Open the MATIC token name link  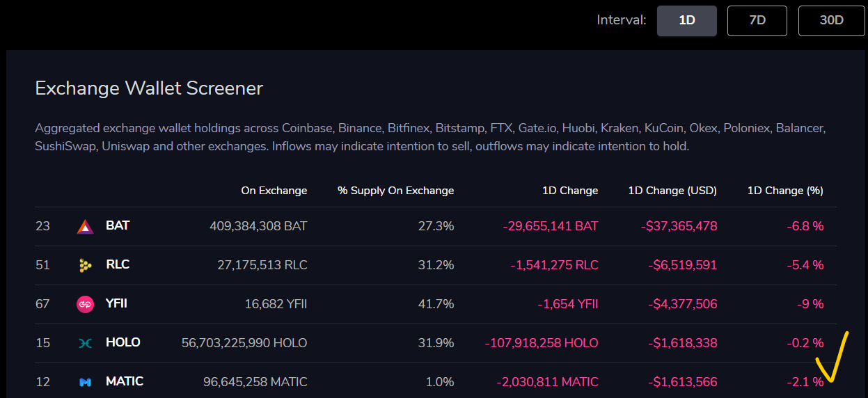coord(125,382)
